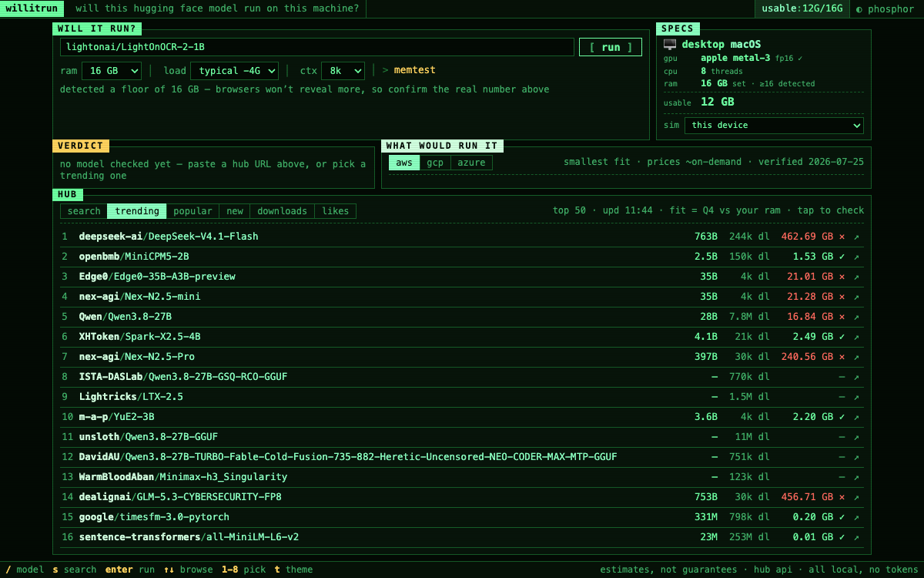
Task: Open external link arrow for DavidAU model row
Action: [856, 457]
